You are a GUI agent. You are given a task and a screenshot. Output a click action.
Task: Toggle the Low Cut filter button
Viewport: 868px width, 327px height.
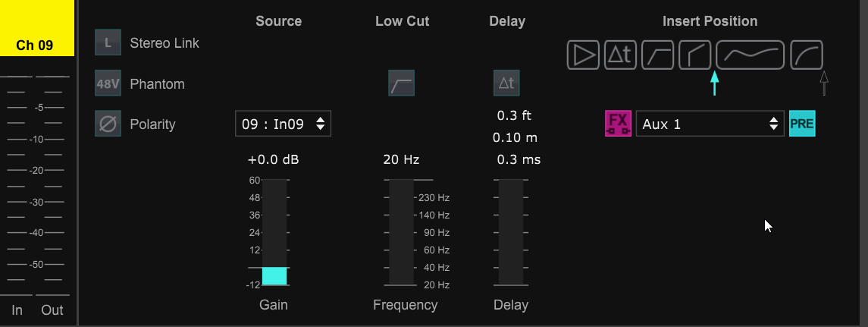tap(401, 83)
